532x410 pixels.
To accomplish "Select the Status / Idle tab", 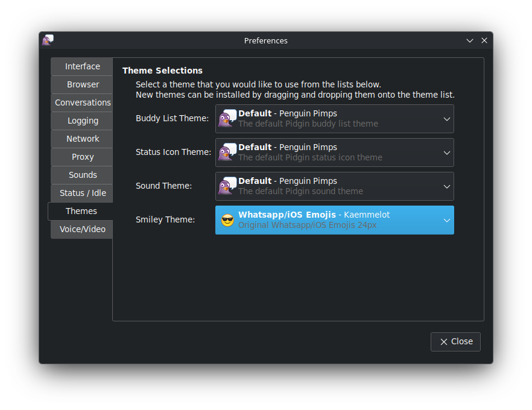I will pos(82,193).
